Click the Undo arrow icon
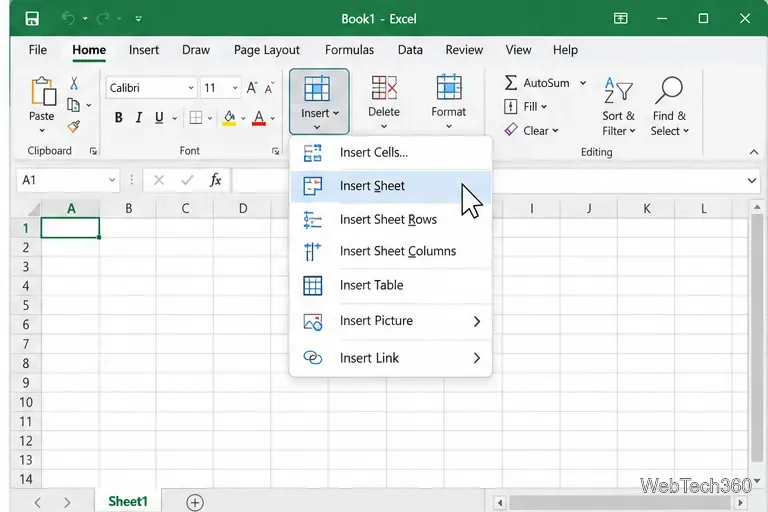Viewport: 768px width, 512px height. pos(69,19)
